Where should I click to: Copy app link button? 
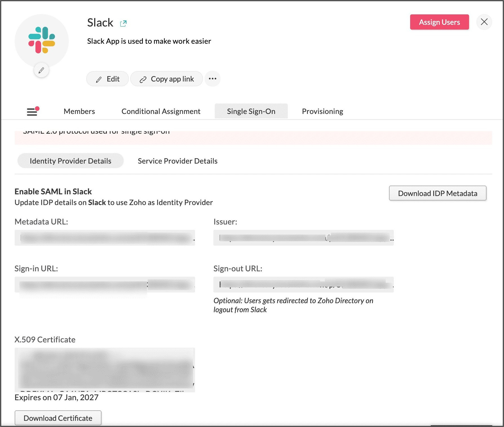(167, 79)
